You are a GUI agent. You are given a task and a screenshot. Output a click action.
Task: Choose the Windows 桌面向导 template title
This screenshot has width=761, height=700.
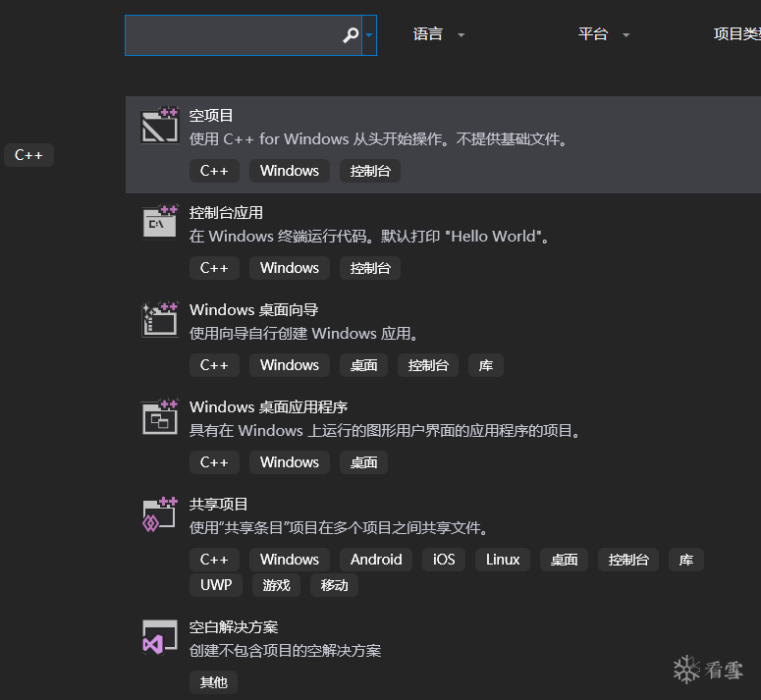[253, 309]
